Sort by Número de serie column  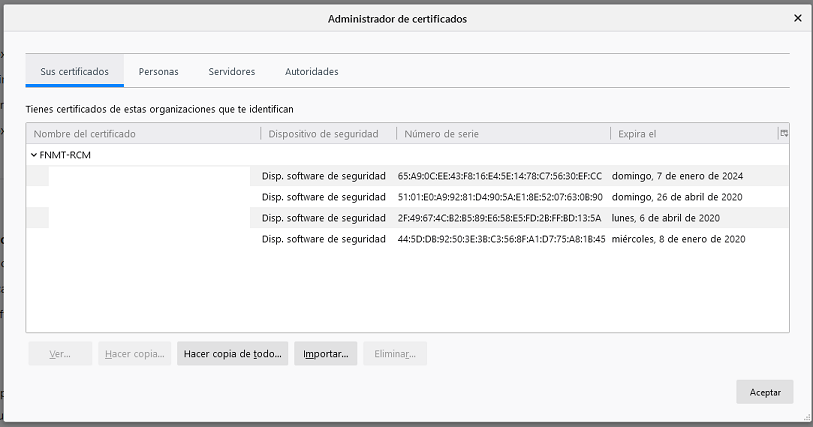coord(503,134)
